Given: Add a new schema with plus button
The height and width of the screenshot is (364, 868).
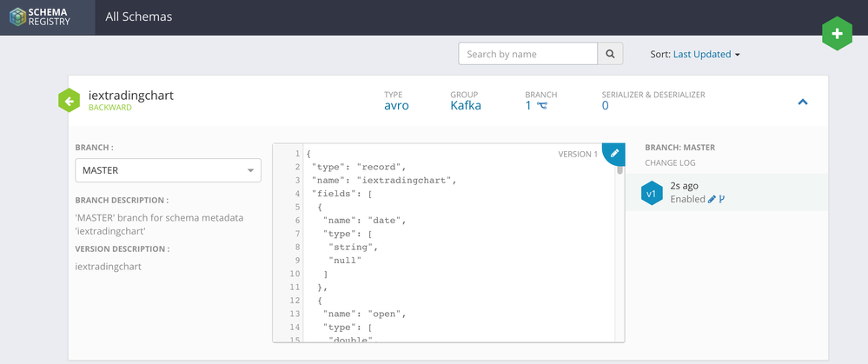Looking at the screenshot, I should point(837,33).
